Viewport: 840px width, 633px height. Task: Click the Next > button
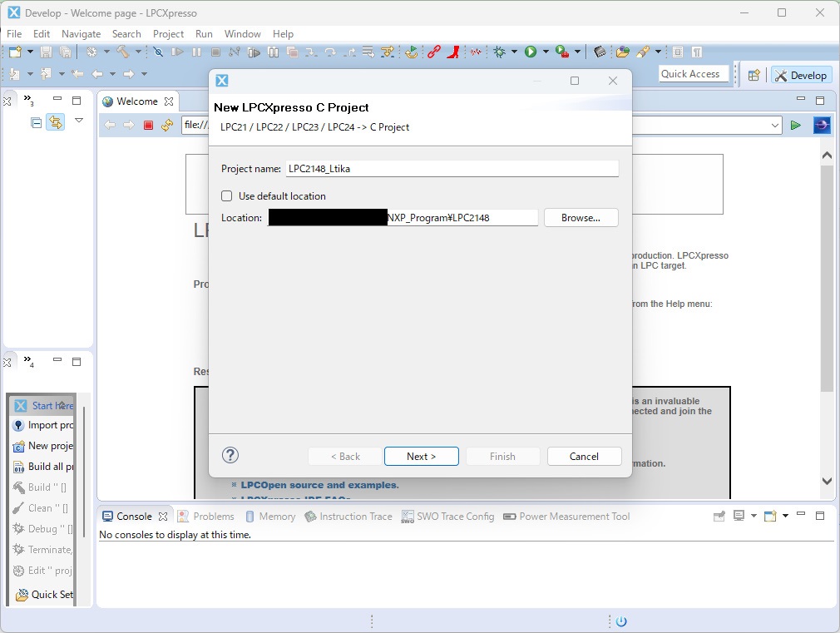tap(421, 457)
